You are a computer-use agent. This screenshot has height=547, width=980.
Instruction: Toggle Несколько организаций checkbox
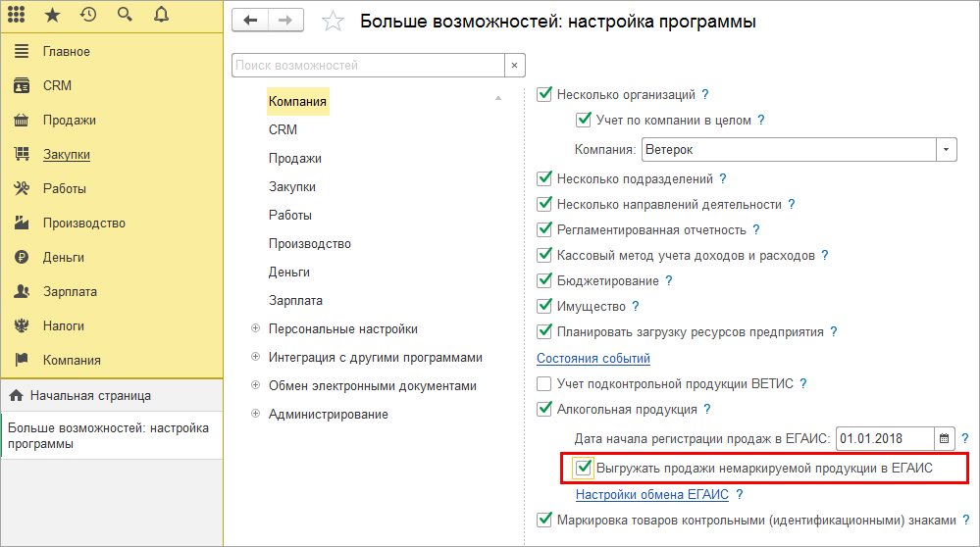click(x=544, y=94)
